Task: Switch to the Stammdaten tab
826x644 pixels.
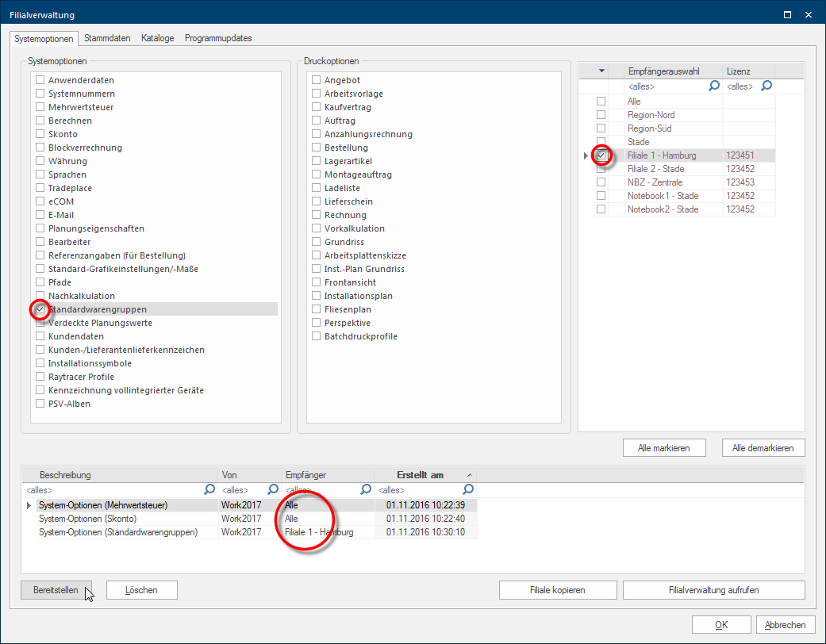Action: (107, 38)
